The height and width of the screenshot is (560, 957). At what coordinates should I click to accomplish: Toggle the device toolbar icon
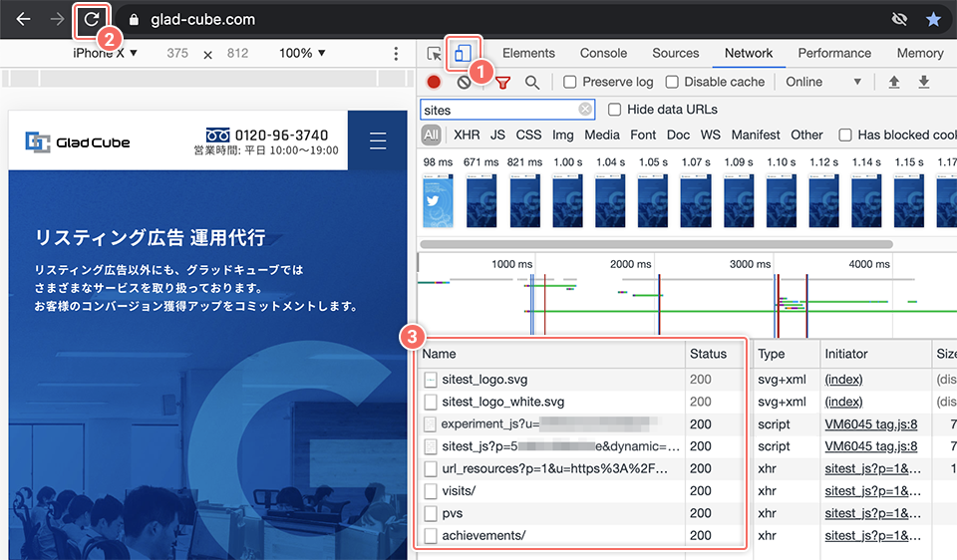tap(463, 53)
